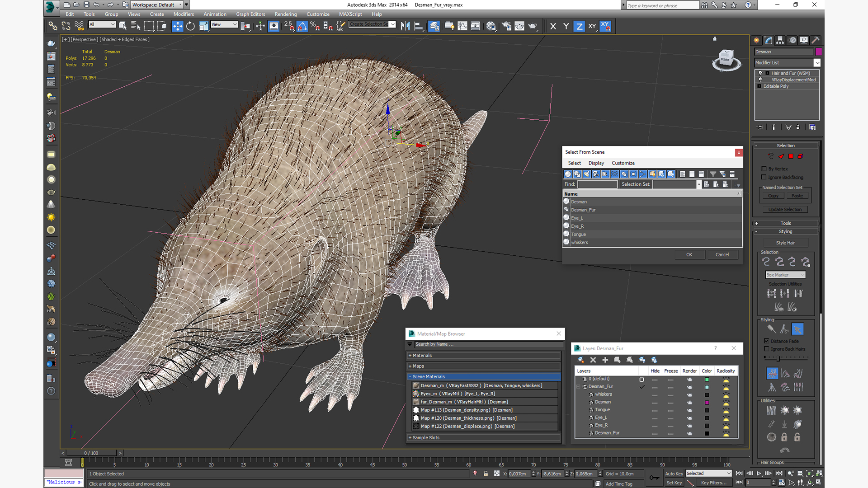Click Delete layer X icon in Layer dialog
868x488 pixels.
pyautogui.click(x=593, y=360)
